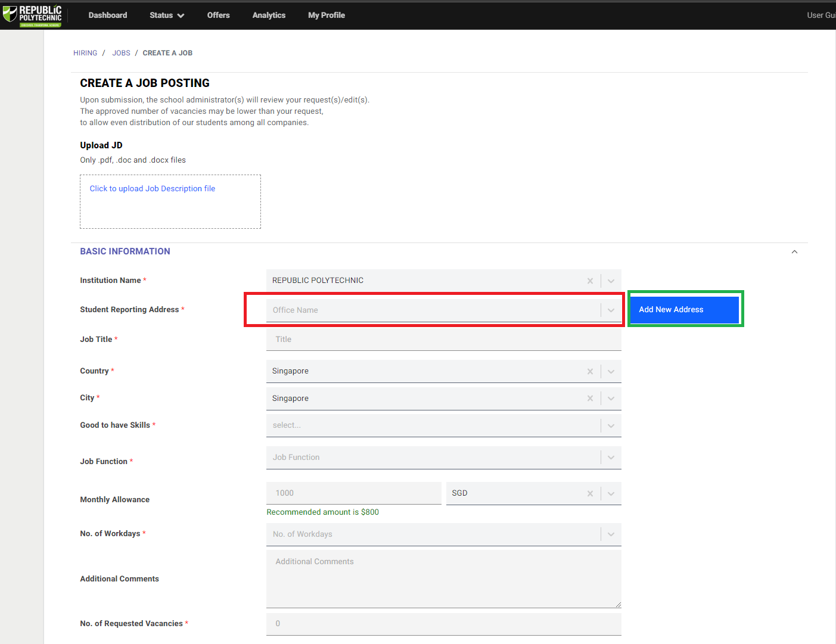Open the Job Function dropdown
This screenshot has height=644, width=836.
(x=611, y=458)
